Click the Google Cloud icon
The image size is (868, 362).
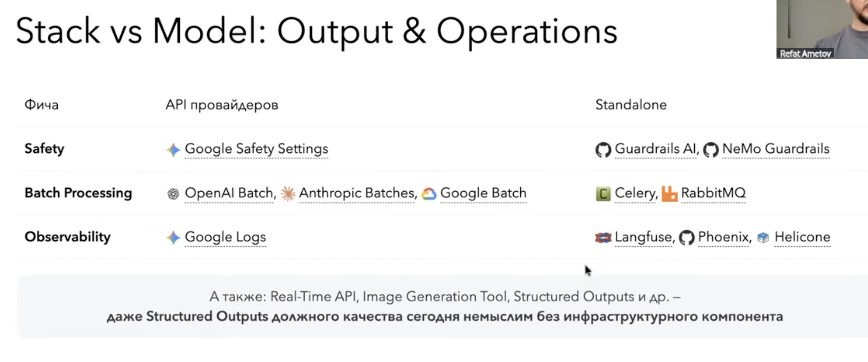click(429, 194)
